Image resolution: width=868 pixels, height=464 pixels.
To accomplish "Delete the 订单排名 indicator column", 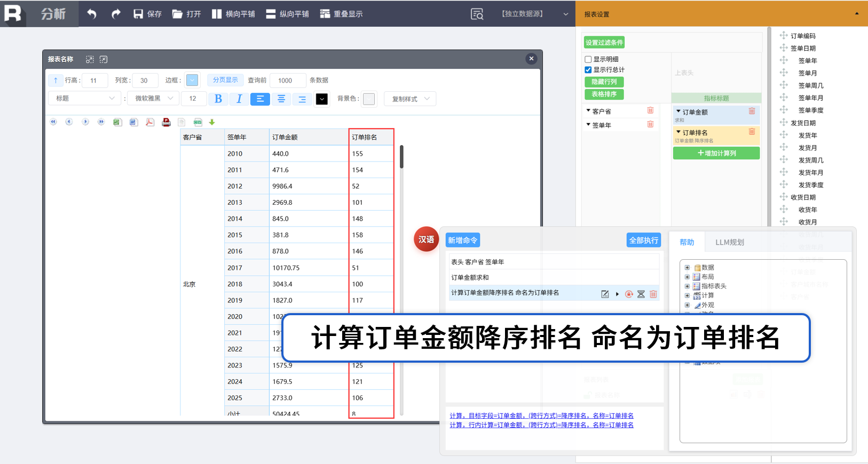I will [x=752, y=131].
